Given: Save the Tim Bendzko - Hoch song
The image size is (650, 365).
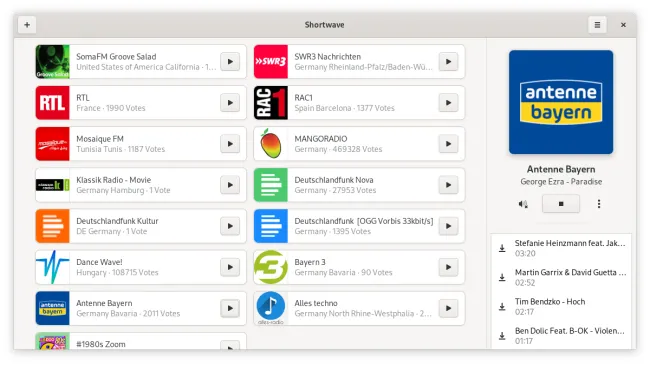Looking at the screenshot, I should (x=502, y=307).
